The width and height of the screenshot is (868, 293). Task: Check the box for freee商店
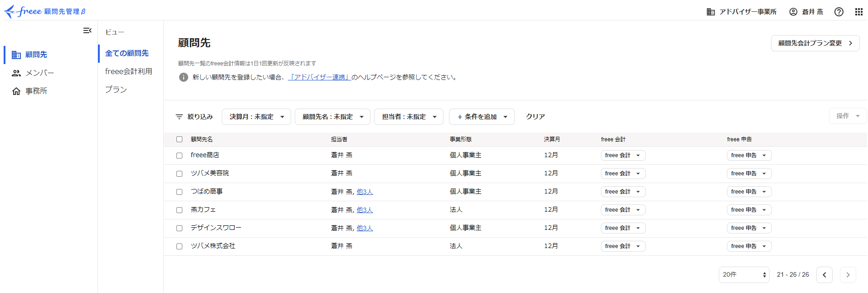coord(179,155)
